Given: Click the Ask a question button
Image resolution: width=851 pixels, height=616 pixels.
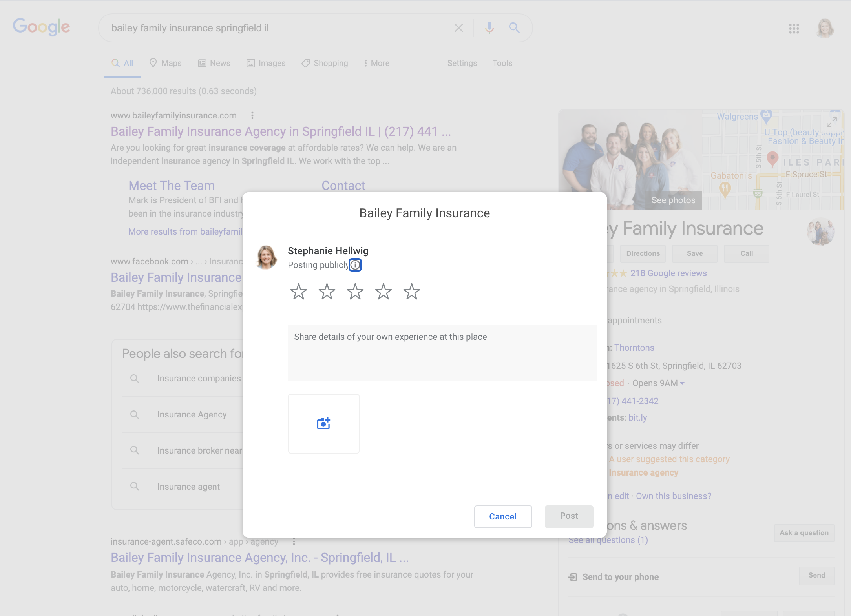Looking at the screenshot, I should coord(804,533).
